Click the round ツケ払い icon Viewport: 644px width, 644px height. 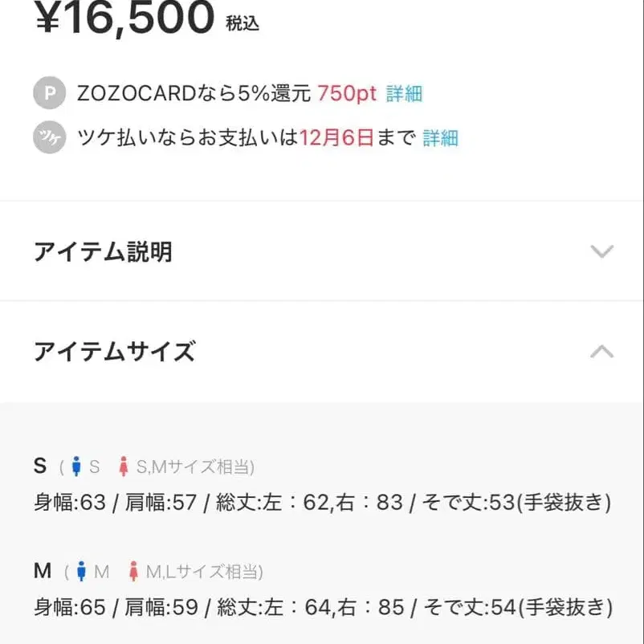point(49,138)
